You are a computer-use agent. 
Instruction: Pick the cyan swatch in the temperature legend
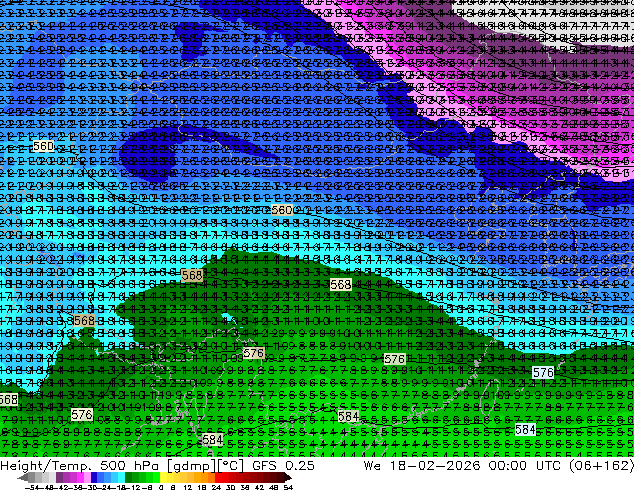tap(121, 478)
